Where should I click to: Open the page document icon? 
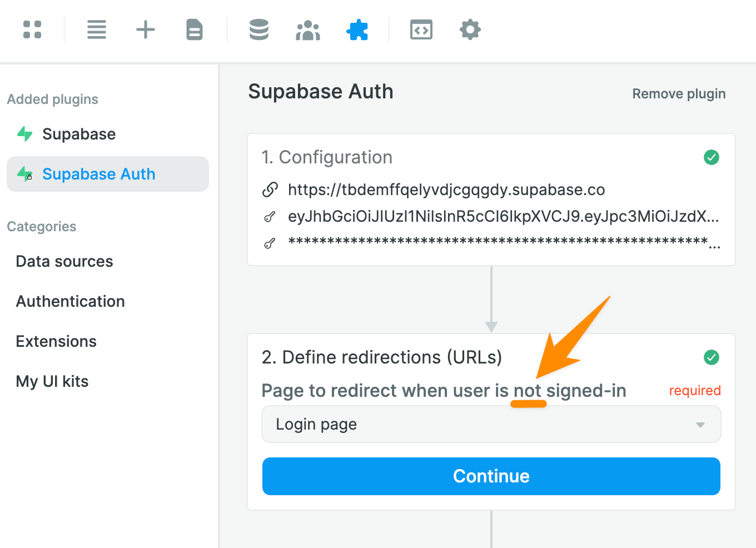click(195, 29)
